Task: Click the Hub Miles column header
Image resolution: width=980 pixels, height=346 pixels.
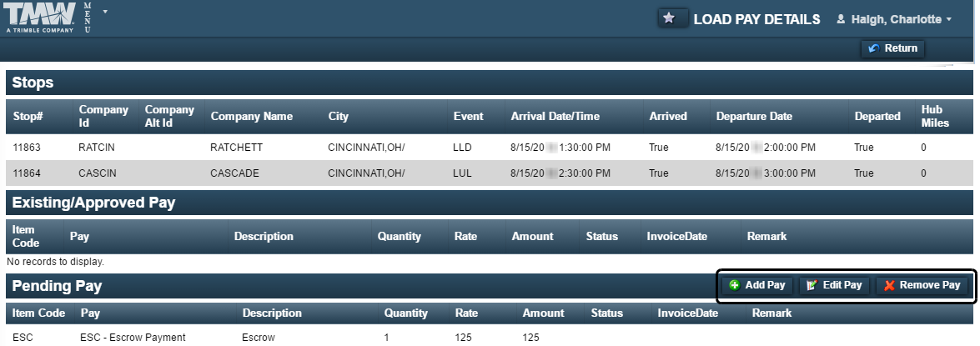Action: pyautogui.click(x=935, y=116)
